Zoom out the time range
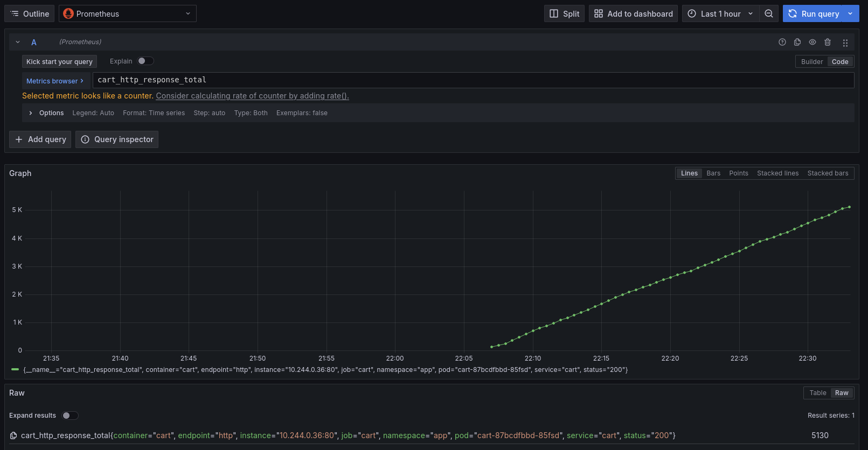The height and width of the screenshot is (450, 868). (769, 13)
